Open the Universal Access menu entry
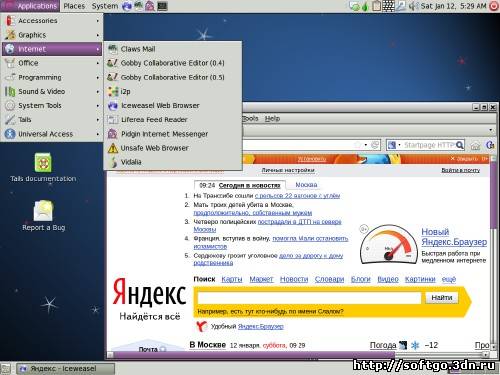500x375 pixels. [52, 134]
